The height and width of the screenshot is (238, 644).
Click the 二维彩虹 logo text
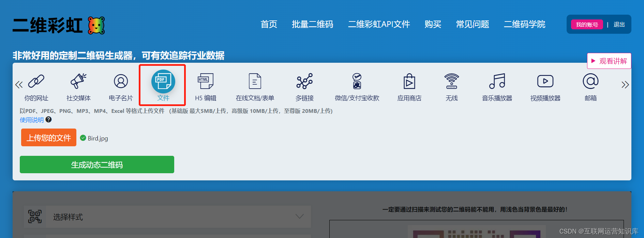[48, 26]
